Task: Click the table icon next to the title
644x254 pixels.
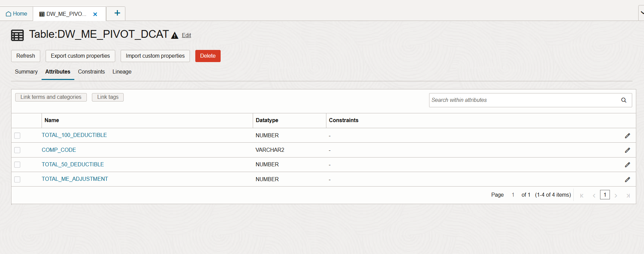Action: [x=18, y=35]
